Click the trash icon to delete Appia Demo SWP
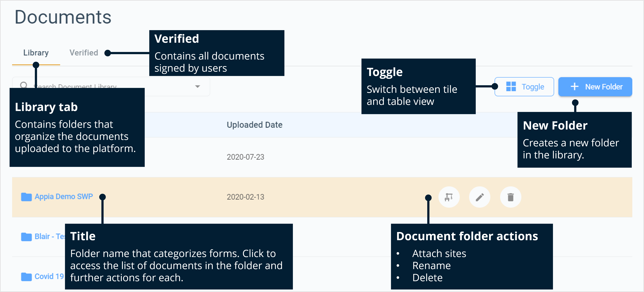Screen dimensions: 644x292 pos(510,197)
